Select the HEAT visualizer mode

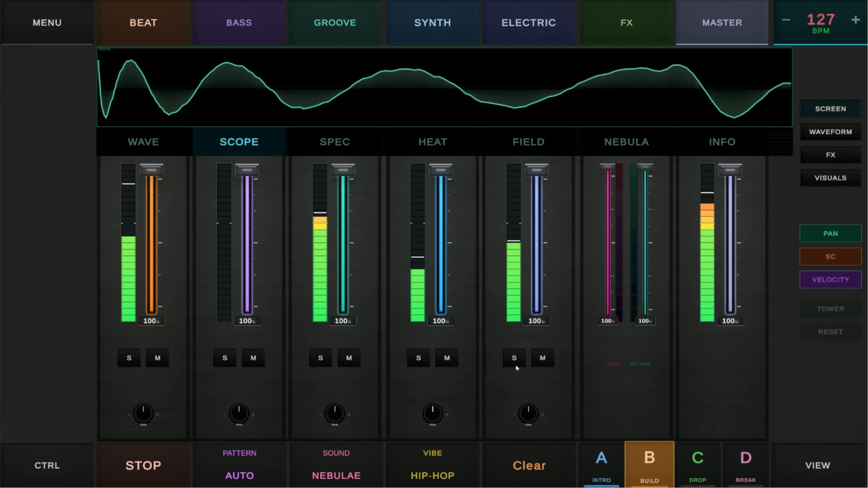tap(432, 142)
